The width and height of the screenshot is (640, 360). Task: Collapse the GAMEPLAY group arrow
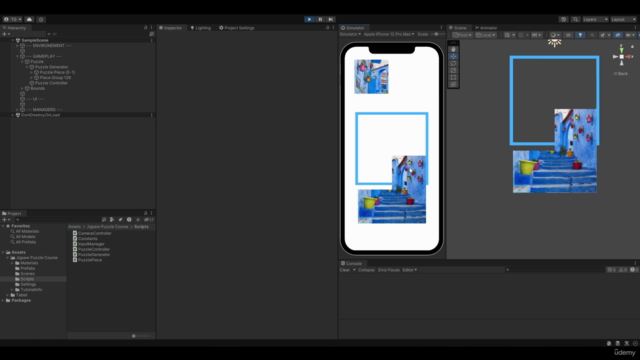(17, 56)
